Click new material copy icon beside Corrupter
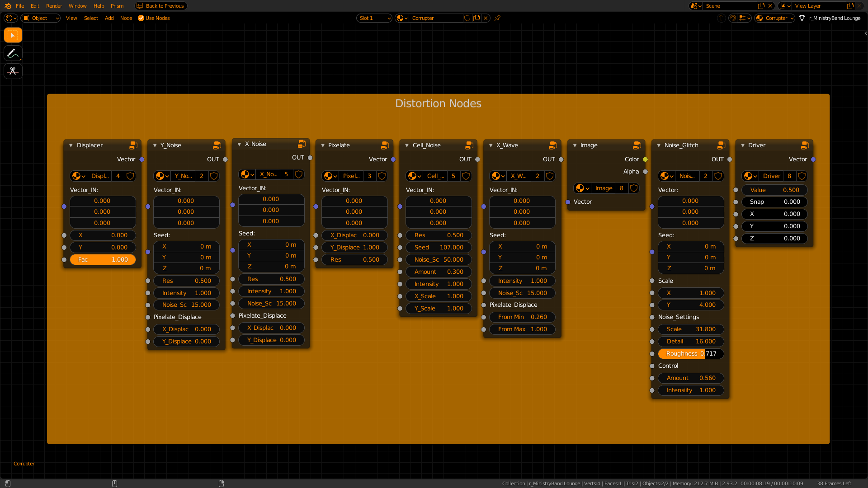 (476, 18)
